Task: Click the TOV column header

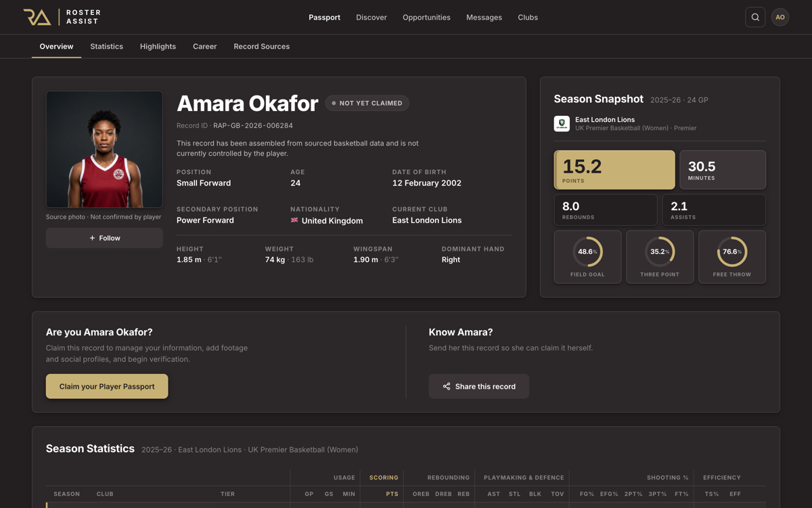Action: pyautogui.click(x=558, y=494)
